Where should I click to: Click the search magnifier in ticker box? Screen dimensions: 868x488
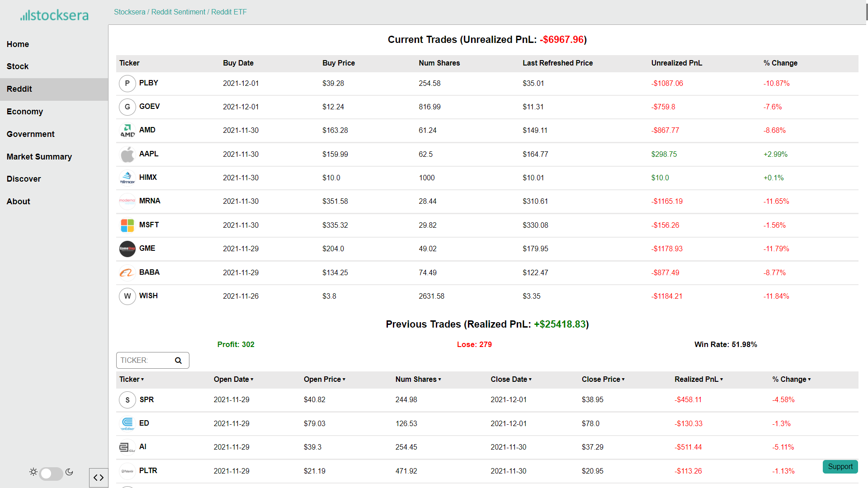click(178, 361)
